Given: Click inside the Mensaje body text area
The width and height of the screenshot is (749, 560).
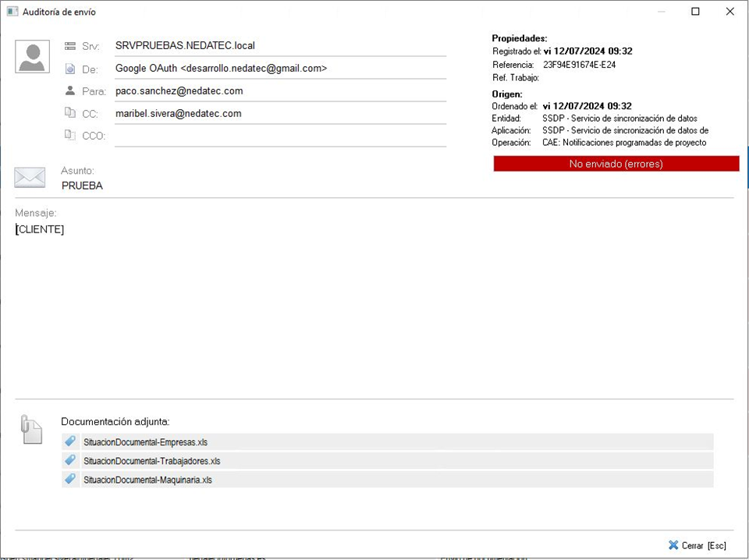Looking at the screenshot, I should [x=374, y=312].
